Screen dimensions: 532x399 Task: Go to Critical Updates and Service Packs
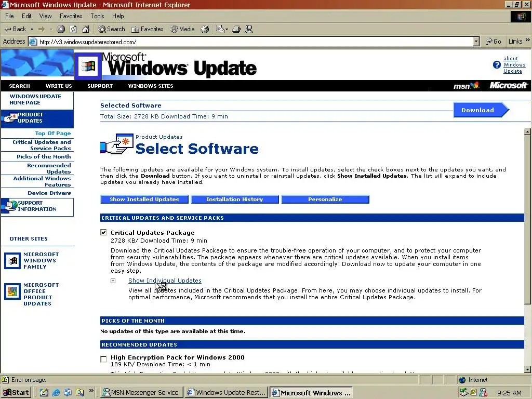pyautogui.click(x=42, y=145)
